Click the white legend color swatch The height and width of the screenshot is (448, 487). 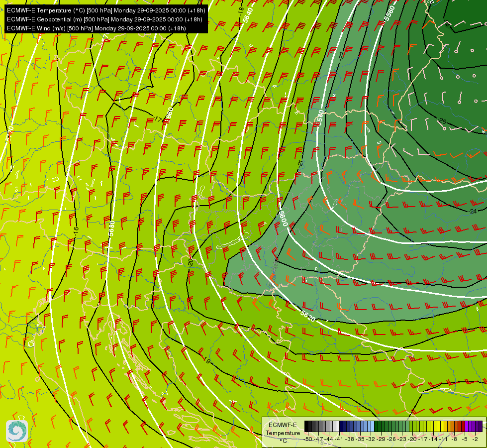click(x=338, y=426)
